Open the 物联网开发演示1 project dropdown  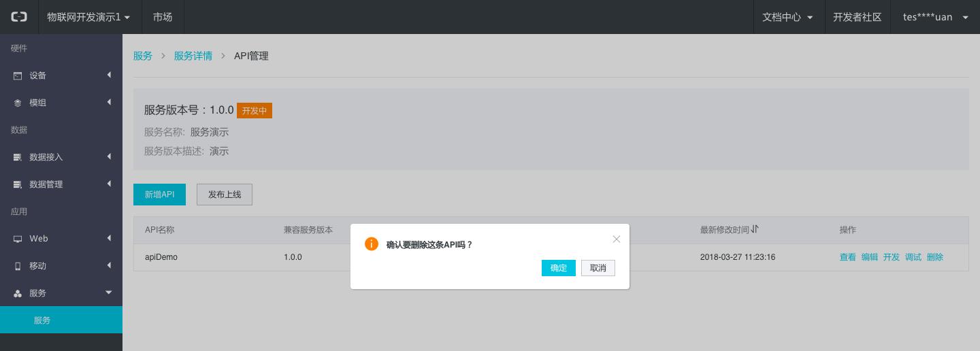point(88,17)
